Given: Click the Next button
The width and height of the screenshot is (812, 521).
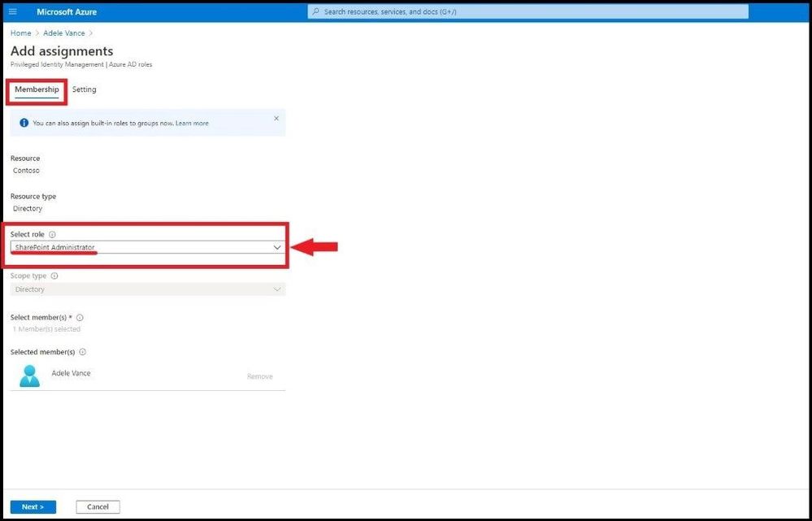Looking at the screenshot, I should point(33,507).
